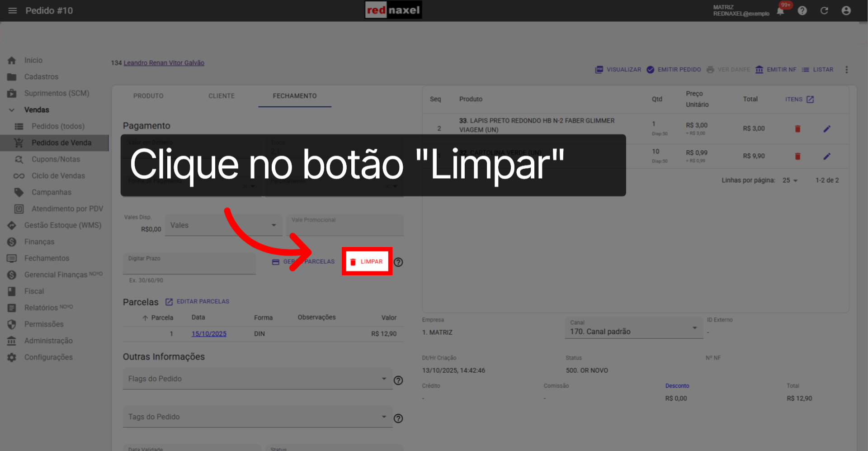868x451 pixels.
Task: Open the three-dot overflow menu near LISTAR
Action: (x=847, y=70)
